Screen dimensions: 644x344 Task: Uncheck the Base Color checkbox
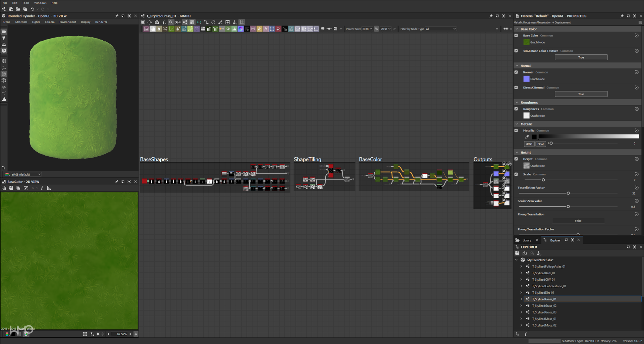point(516,36)
